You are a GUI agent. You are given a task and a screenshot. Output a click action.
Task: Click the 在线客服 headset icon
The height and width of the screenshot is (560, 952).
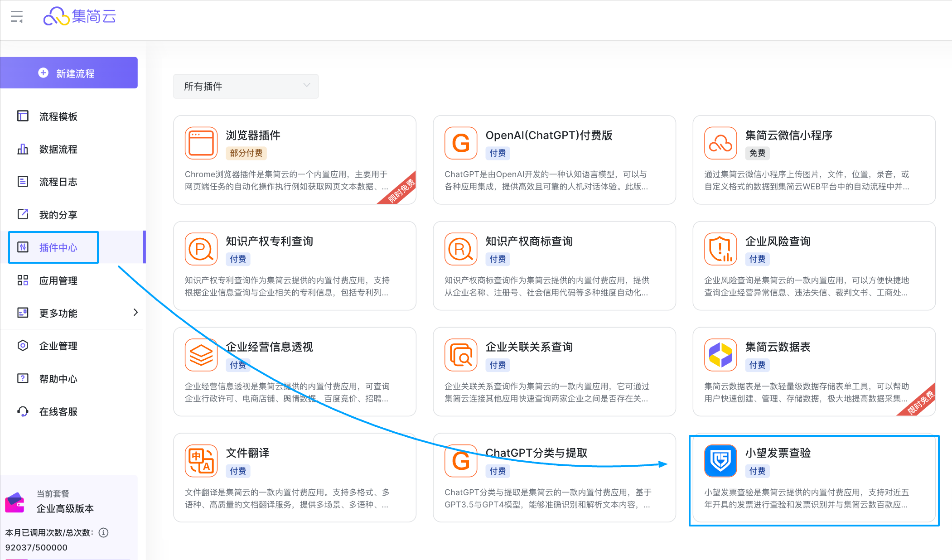click(23, 411)
